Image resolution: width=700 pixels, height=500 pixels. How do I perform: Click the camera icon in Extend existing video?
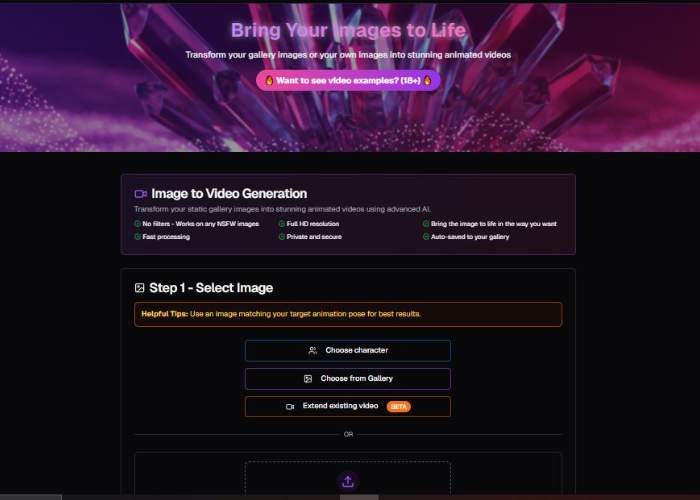[290, 407]
